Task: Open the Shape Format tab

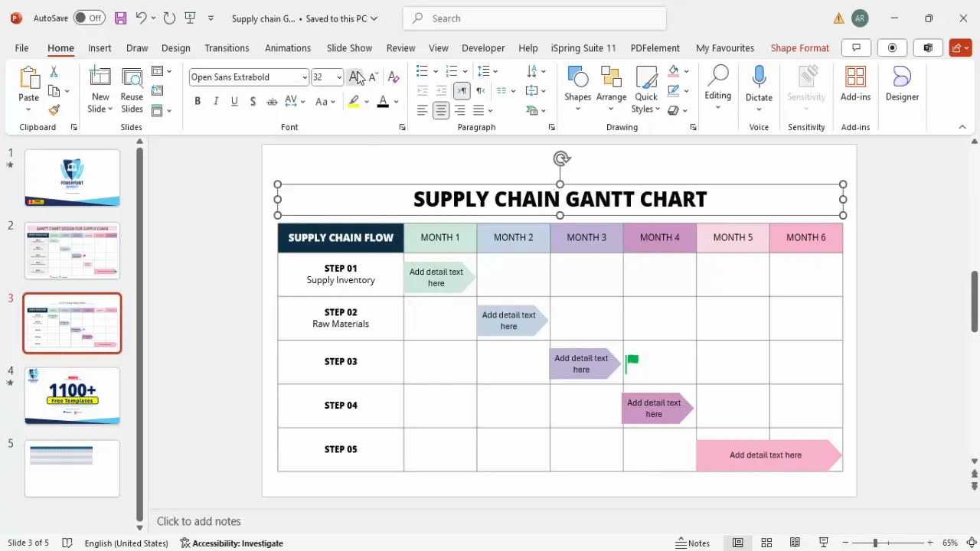Action: pos(799,47)
